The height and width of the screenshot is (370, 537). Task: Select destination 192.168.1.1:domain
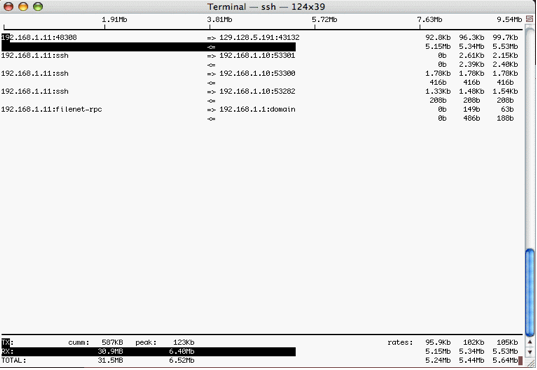click(257, 109)
